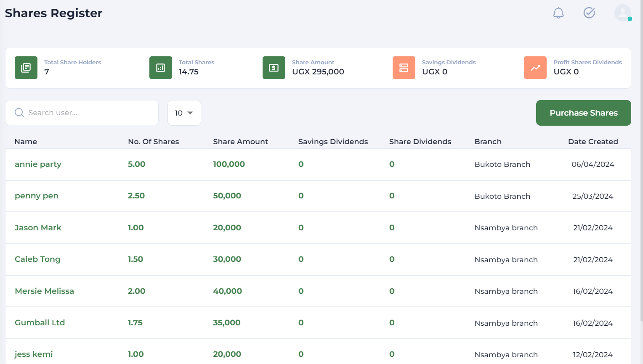Viewport: 643px width, 364px height.
Task: Expand the rows-per-page dropdown showing 10
Action: [x=184, y=113]
